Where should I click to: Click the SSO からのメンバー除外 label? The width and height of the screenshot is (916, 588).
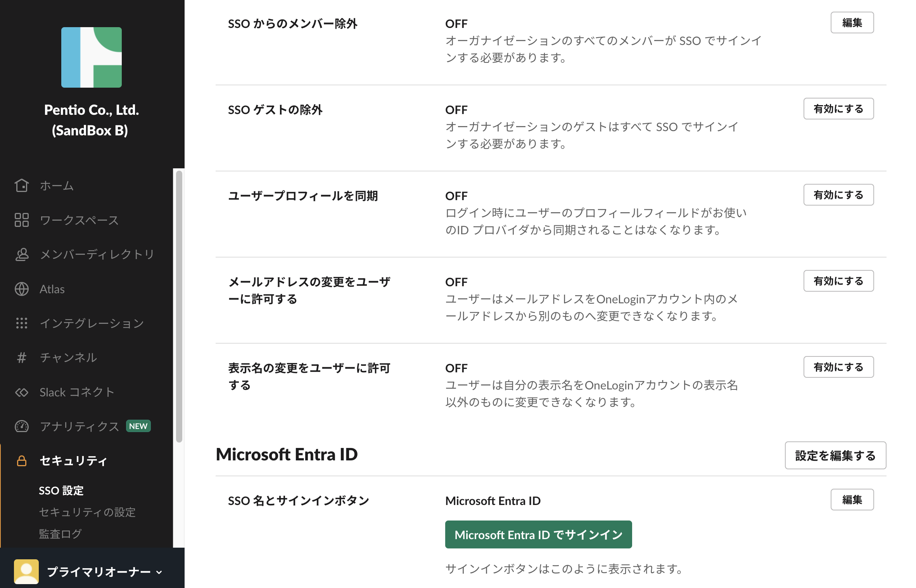tap(292, 24)
